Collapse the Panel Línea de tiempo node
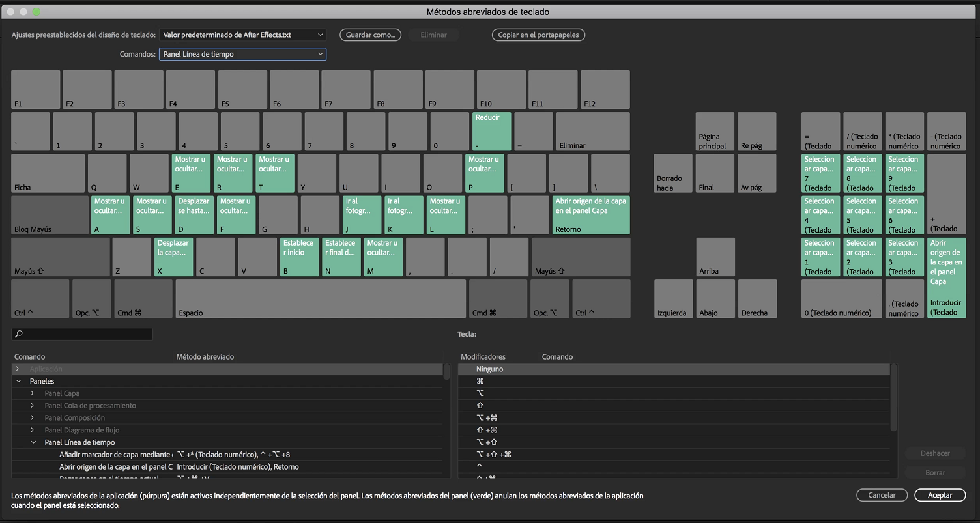The image size is (980, 523). (33, 442)
